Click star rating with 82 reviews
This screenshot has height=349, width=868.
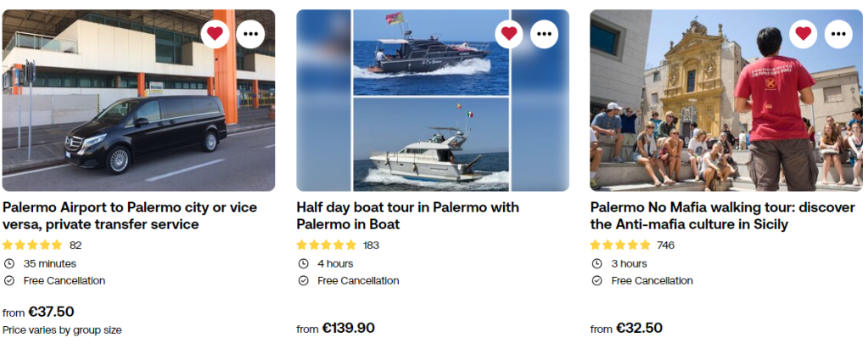tap(32, 245)
